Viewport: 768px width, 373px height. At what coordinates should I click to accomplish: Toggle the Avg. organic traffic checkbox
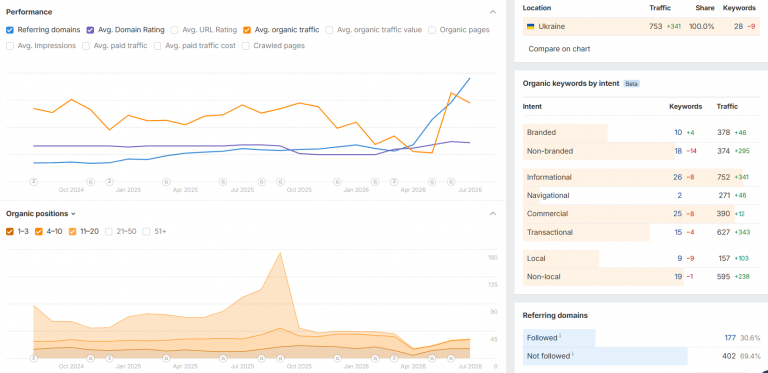(247, 30)
